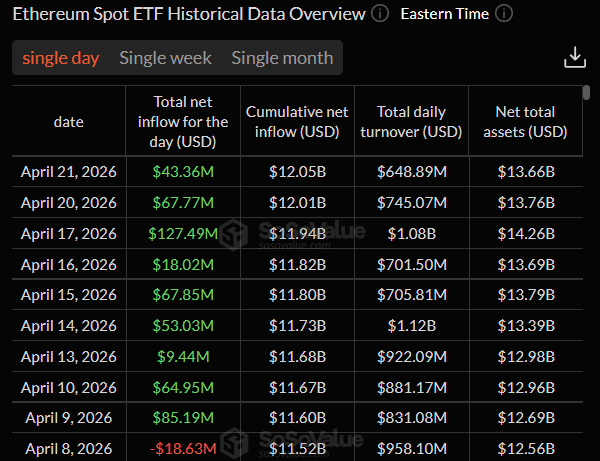
Task: Click the $67.85M net inflow value
Action: [x=183, y=295]
